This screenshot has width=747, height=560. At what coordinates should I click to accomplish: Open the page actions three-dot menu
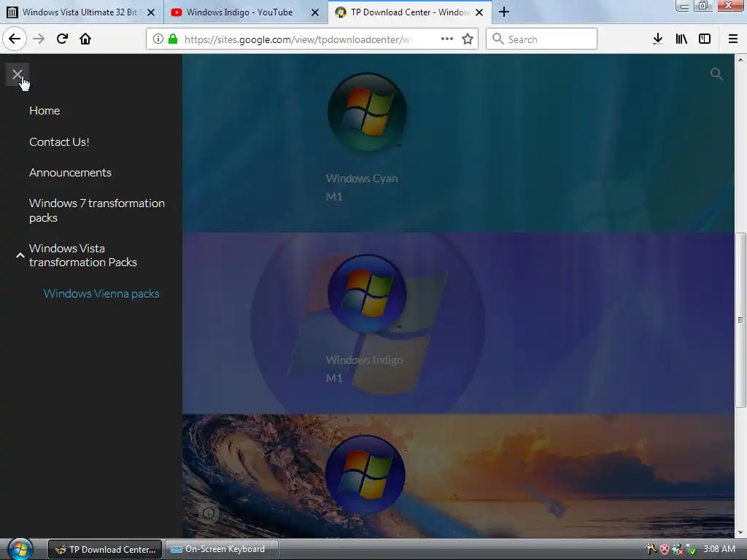click(447, 39)
